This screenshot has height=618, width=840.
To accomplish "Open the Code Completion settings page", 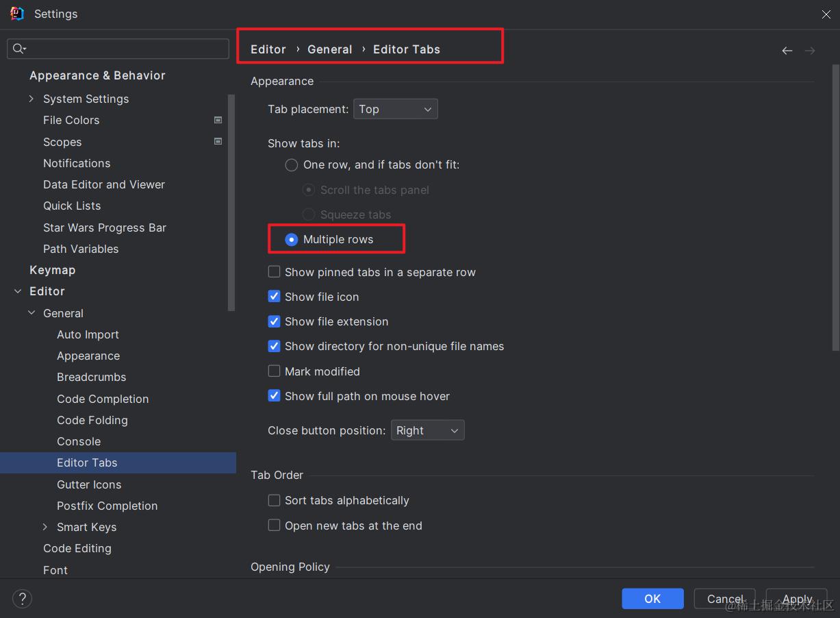I will (103, 399).
